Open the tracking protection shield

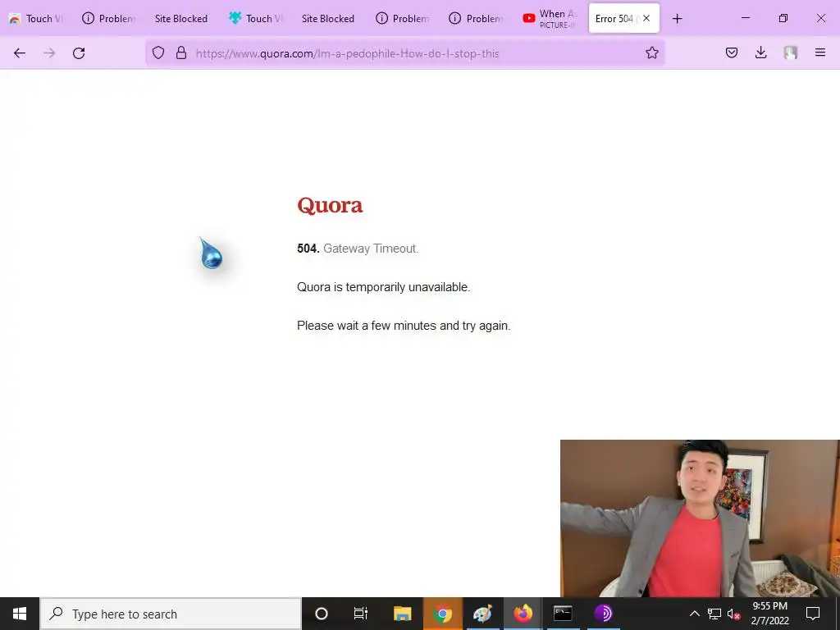tap(158, 52)
